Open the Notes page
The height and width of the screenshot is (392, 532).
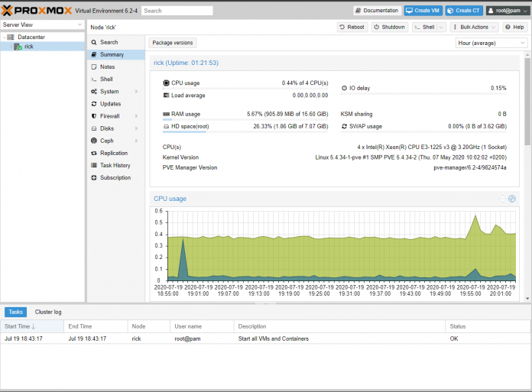(107, 67)
